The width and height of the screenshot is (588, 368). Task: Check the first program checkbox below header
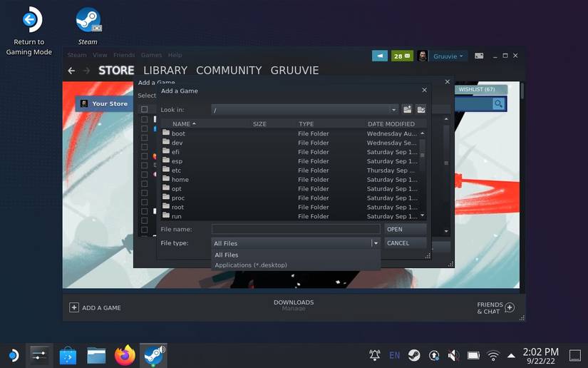pos(144,119)
